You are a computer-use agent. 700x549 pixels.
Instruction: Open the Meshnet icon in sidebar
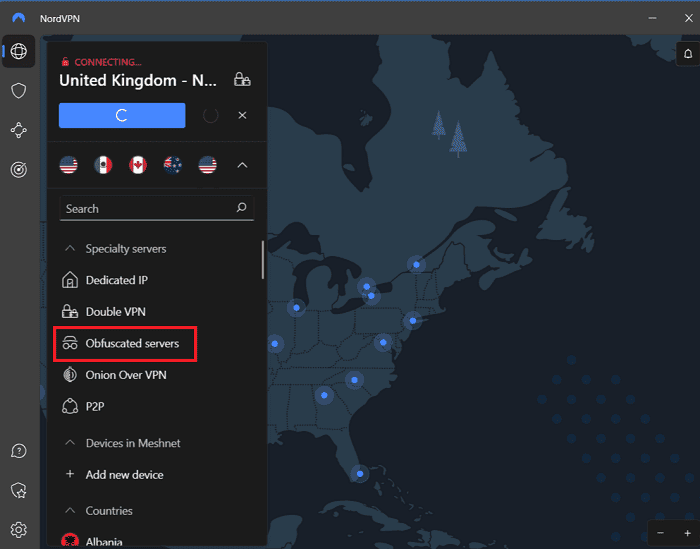18,130
